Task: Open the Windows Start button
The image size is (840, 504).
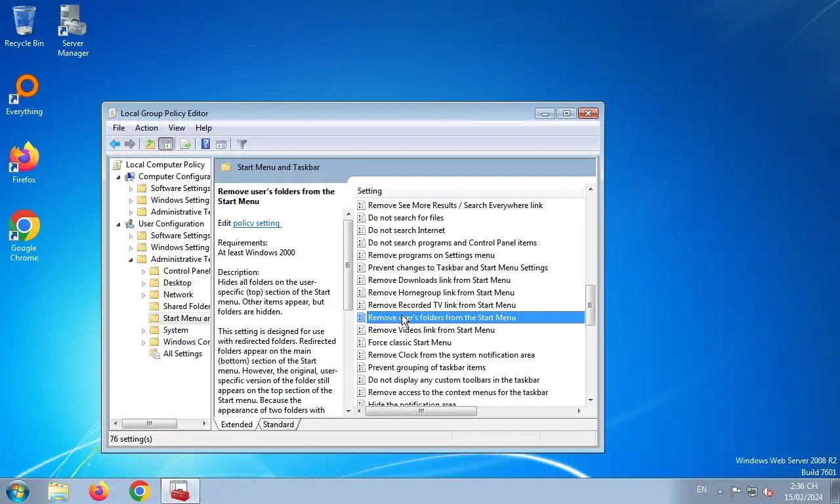Action: pyautogui.click(x=17, y=491)
